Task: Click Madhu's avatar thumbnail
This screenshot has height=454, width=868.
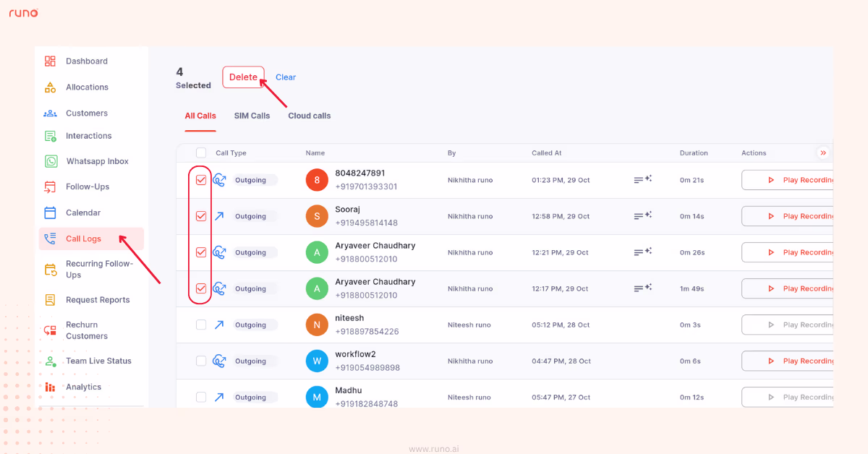Action: point(316,396)
